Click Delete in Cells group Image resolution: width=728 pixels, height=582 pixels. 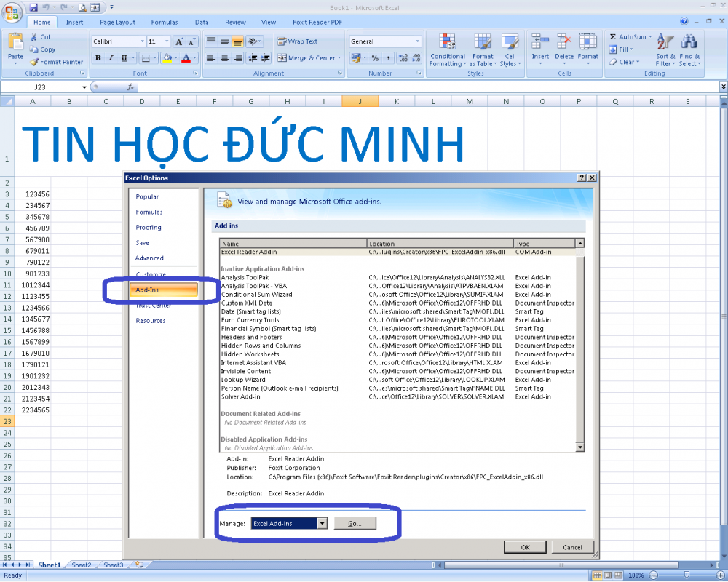564,49
